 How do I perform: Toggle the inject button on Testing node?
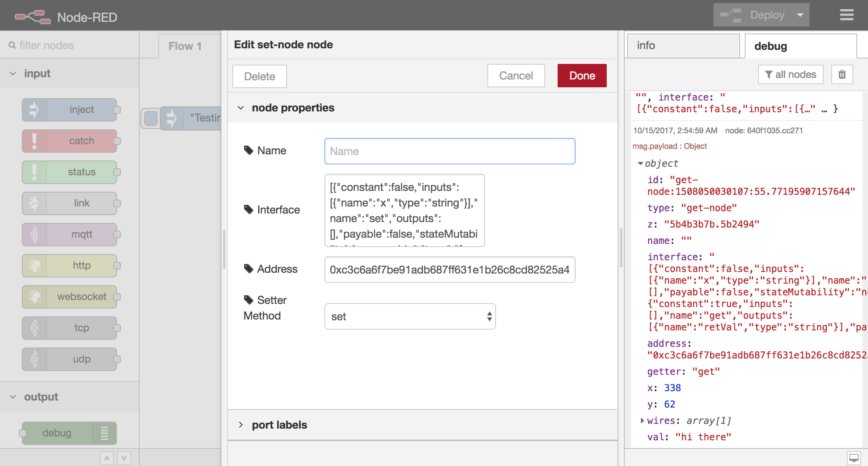151,118
